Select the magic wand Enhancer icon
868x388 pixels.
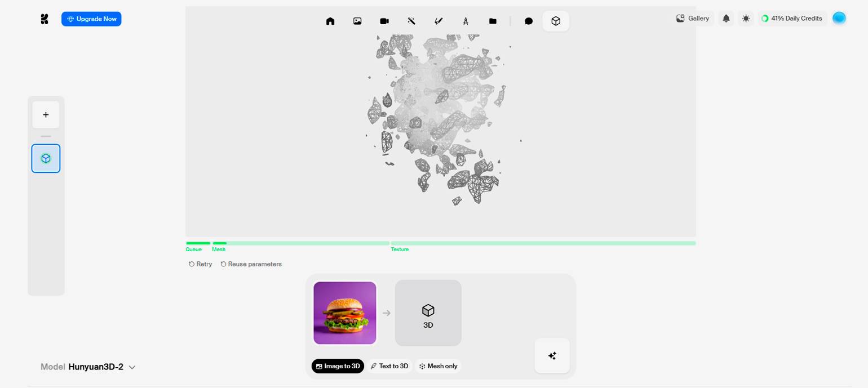(x=411, y=21)
